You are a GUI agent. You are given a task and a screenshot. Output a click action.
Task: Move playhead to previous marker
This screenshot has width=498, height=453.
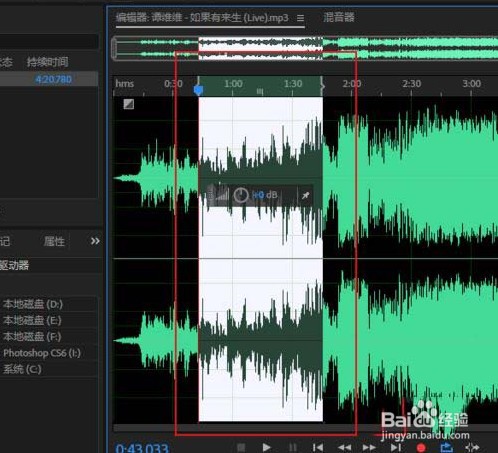[x=318, y=447]
